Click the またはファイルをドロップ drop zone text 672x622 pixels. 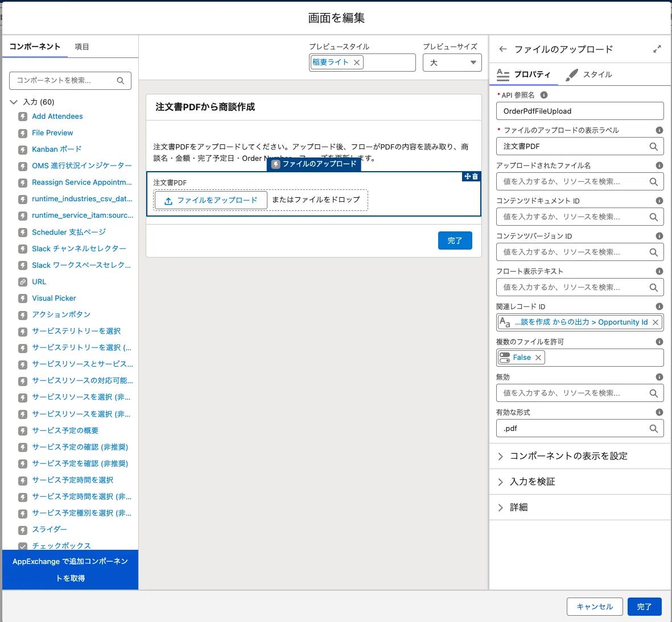pyautogui.click(x=316, y=200)
